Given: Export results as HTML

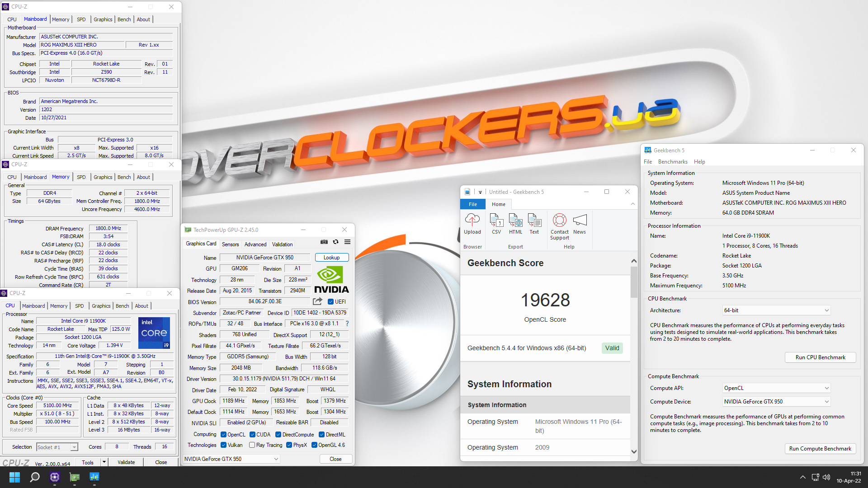Looking at the screenshot, I should (515, 224).
